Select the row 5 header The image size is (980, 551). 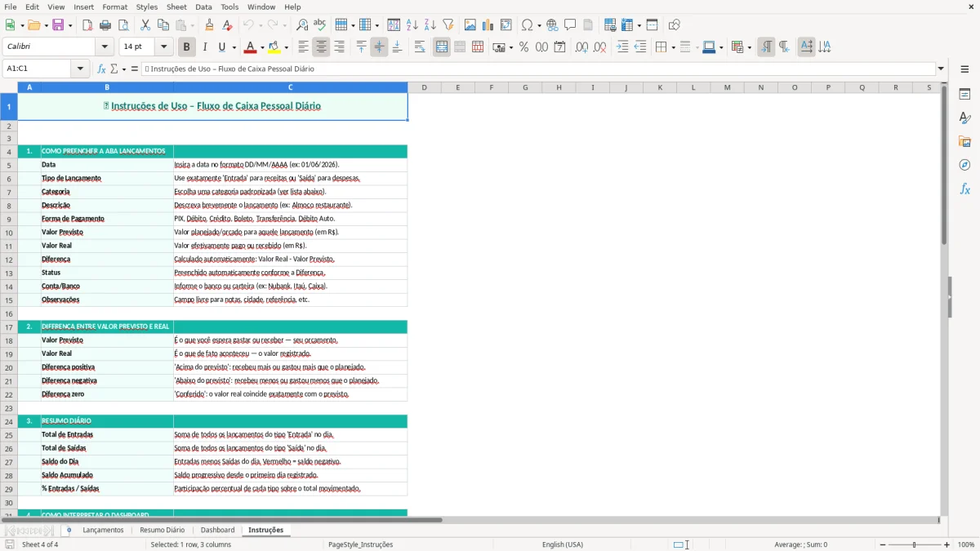[9, 165]
